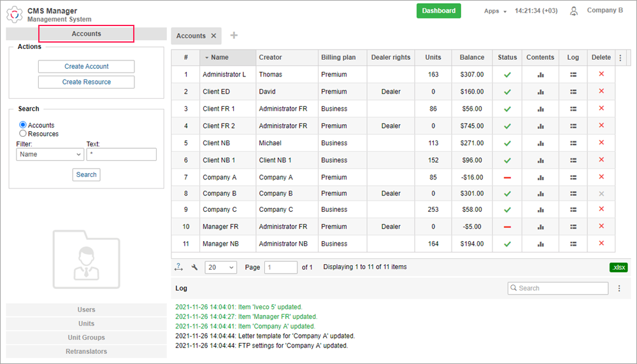Screen dimensions: 637x364
Task: Click the red status dash for Company A
Action: tap(507, 178)
